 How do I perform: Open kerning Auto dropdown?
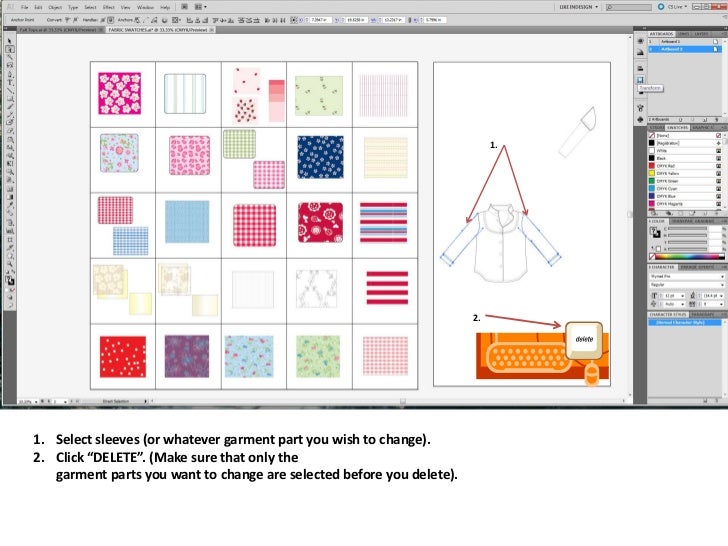click(x=682, y=304)
